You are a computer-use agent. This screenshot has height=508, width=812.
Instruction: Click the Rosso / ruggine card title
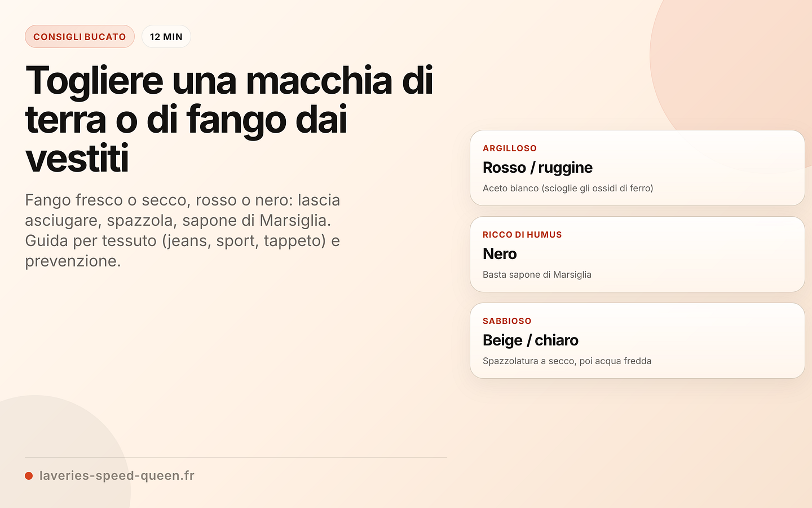click(x=537, y=168)
